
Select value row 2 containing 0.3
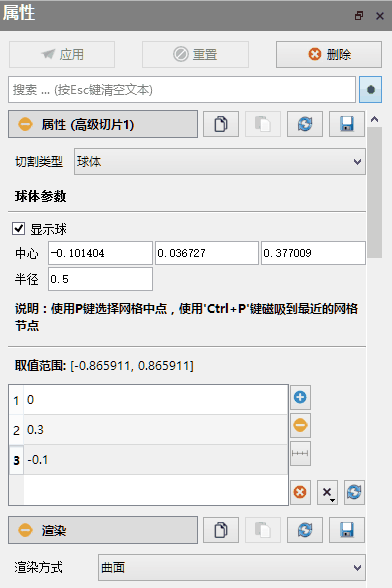click(148, 430)
